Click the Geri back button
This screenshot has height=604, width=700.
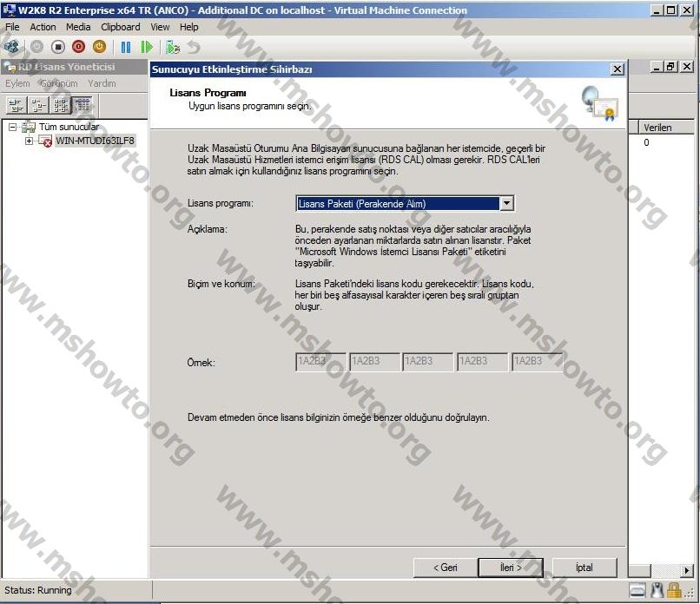click(446, 568)
